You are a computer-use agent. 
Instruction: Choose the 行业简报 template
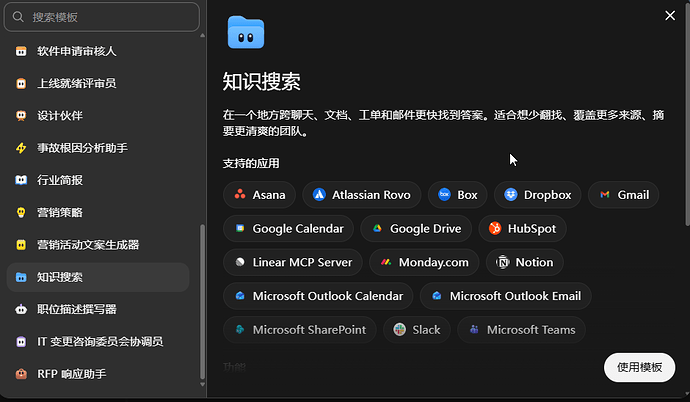point(98,180)
